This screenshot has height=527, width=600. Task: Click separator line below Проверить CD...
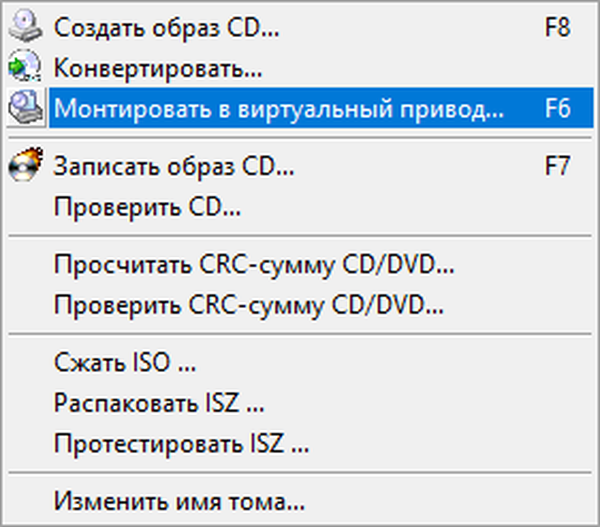point(300,236)
